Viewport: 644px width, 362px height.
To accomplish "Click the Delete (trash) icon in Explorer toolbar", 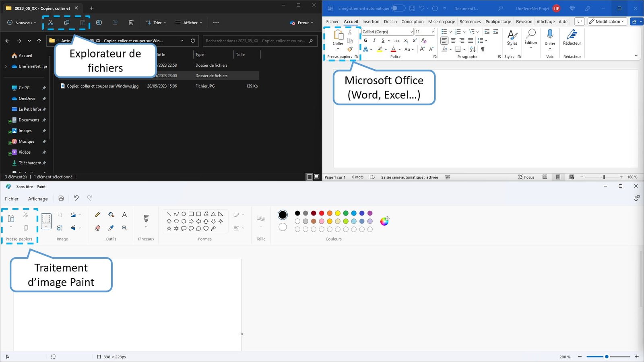I will [131, 23].
